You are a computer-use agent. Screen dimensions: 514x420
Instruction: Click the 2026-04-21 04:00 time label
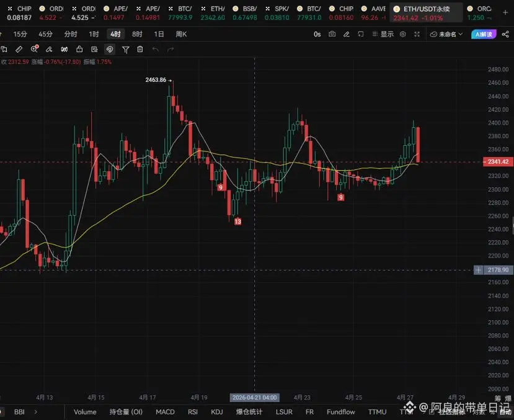pos(255,398)
